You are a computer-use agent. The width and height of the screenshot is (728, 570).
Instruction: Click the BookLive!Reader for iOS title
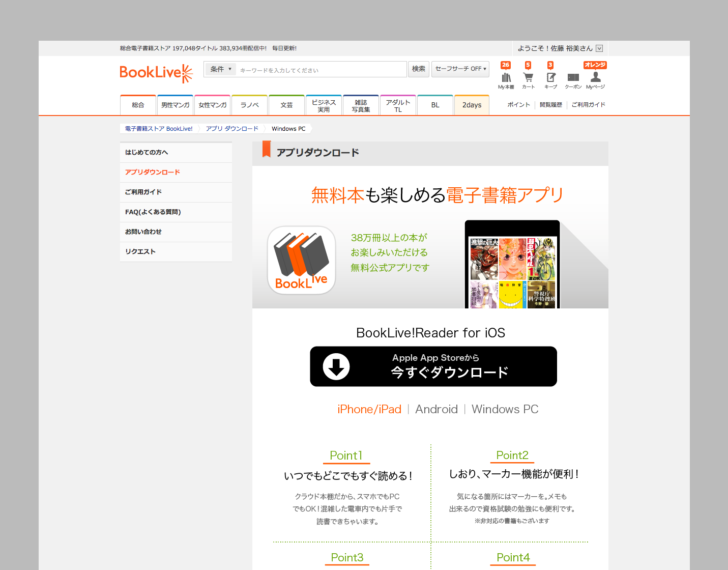(x=430, y=333)
